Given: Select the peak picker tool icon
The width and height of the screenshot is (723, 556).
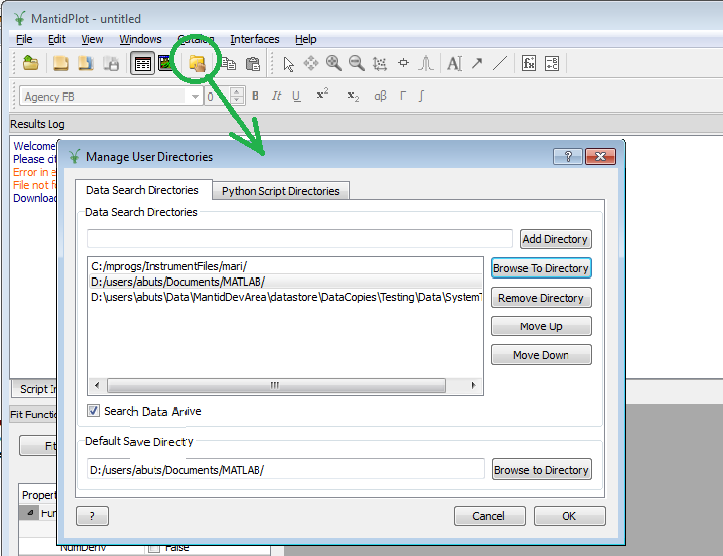Looking at the screenshot, I should pos(426,63).
